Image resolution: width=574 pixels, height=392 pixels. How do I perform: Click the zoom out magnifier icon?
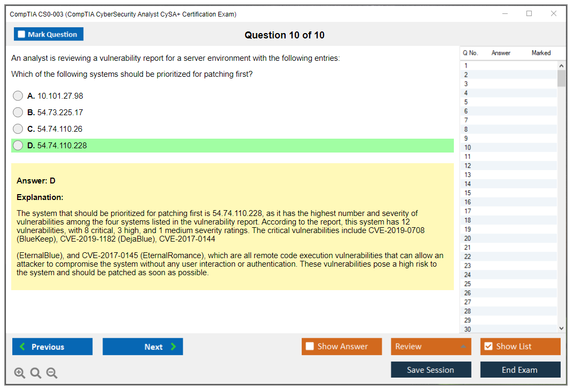tap(52, 373)
